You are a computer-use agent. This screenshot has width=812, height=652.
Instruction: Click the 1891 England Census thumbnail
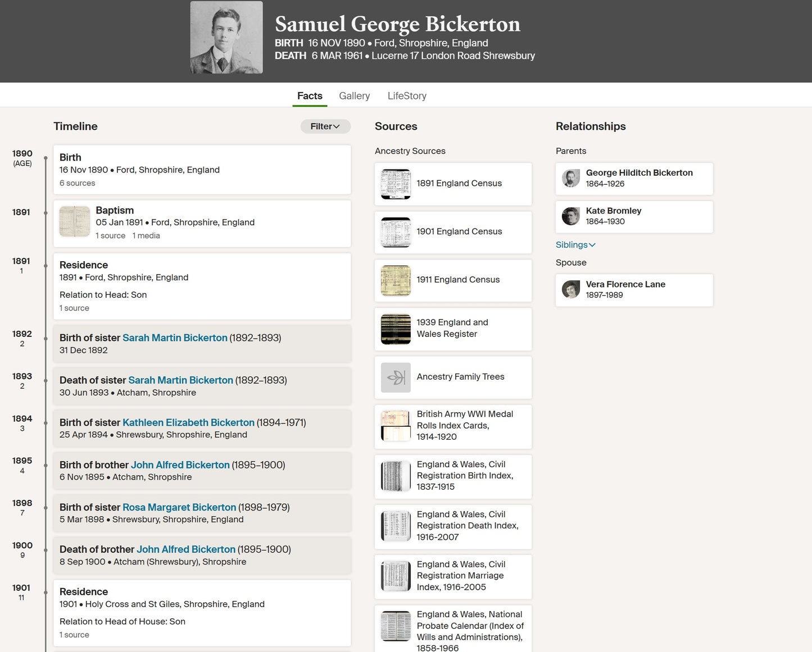click(x=396, y=184)
